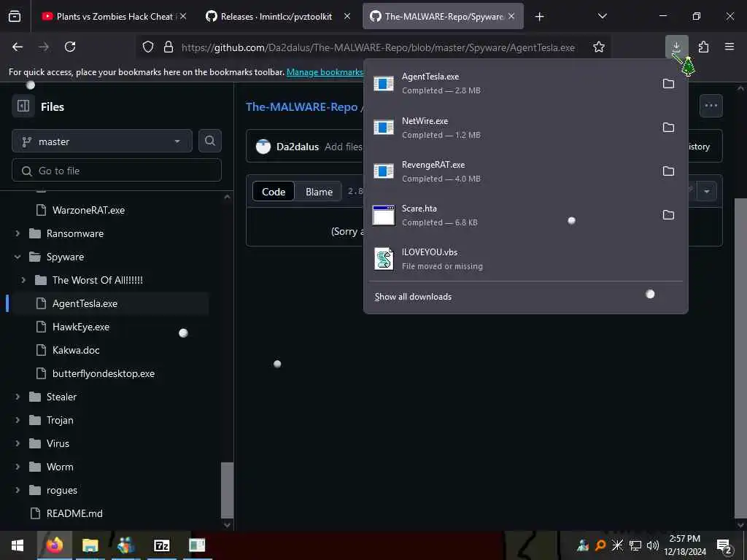Expand the Trojan folder
Viewport: 747px width, 560px height.
(x=18, y=420)
